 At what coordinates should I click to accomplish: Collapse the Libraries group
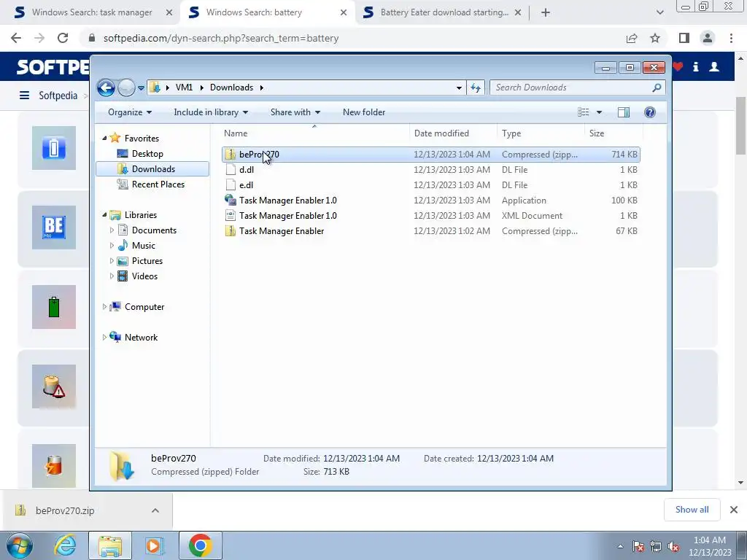coord(105,215)
